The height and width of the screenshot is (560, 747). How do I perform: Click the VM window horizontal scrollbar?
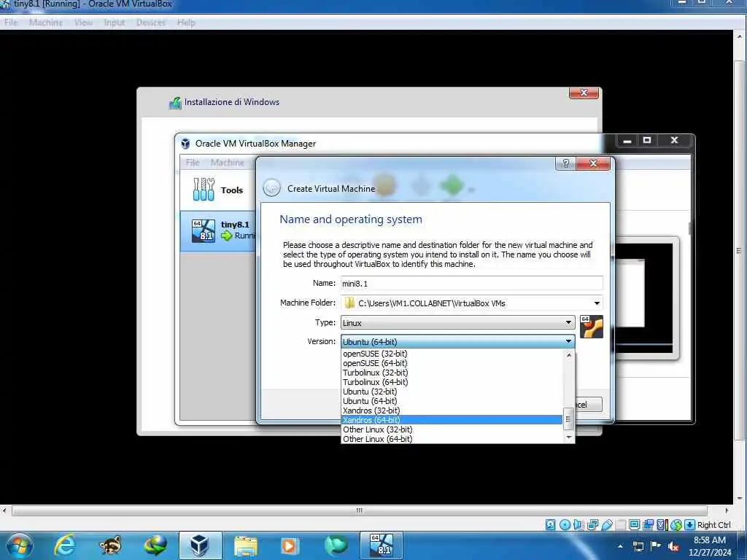click(360, 510)
